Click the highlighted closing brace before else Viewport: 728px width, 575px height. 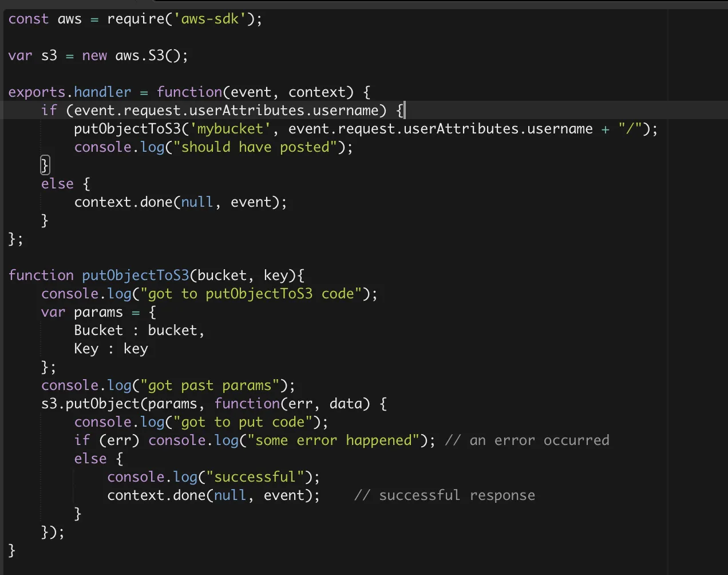(45, 166)
